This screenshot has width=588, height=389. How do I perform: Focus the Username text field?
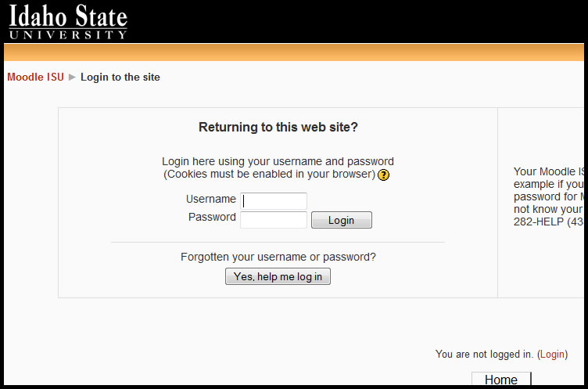click(274, 201)
